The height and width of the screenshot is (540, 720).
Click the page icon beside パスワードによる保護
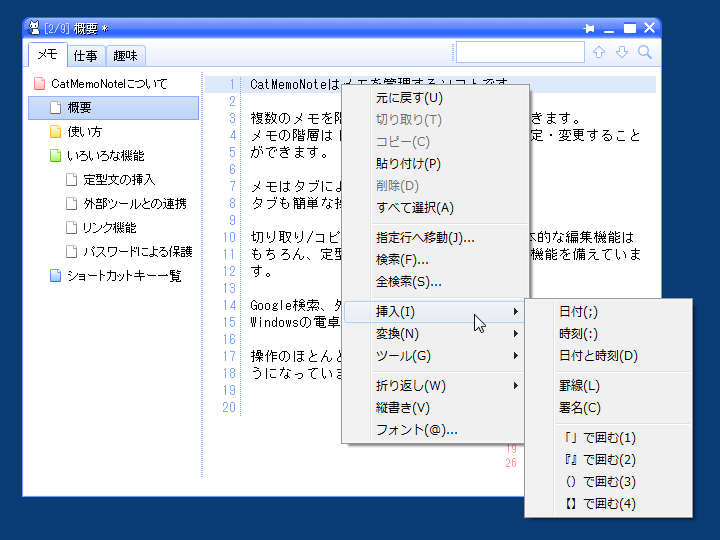(x=71, y=251)
